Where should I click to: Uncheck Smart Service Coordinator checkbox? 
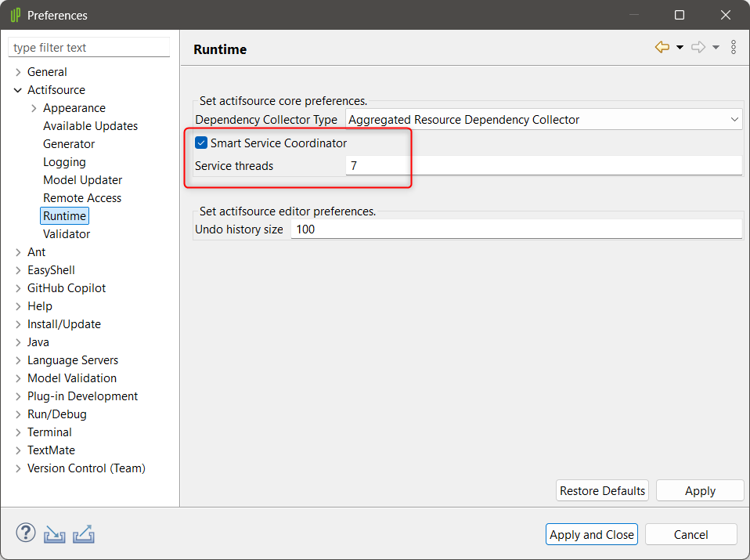pos(201,143)
